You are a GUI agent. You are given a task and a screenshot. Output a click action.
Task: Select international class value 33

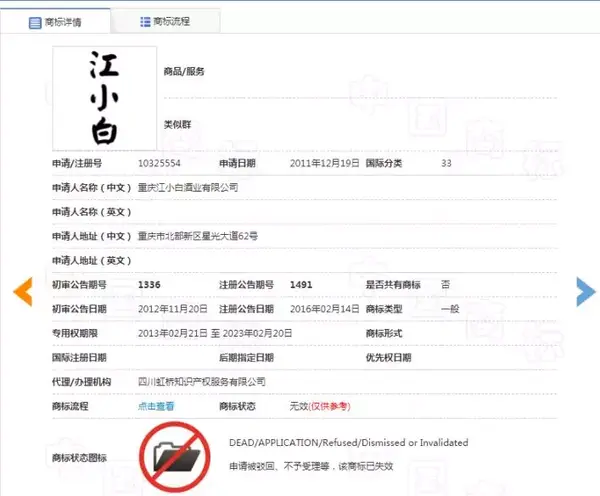[x=446, y=163]
